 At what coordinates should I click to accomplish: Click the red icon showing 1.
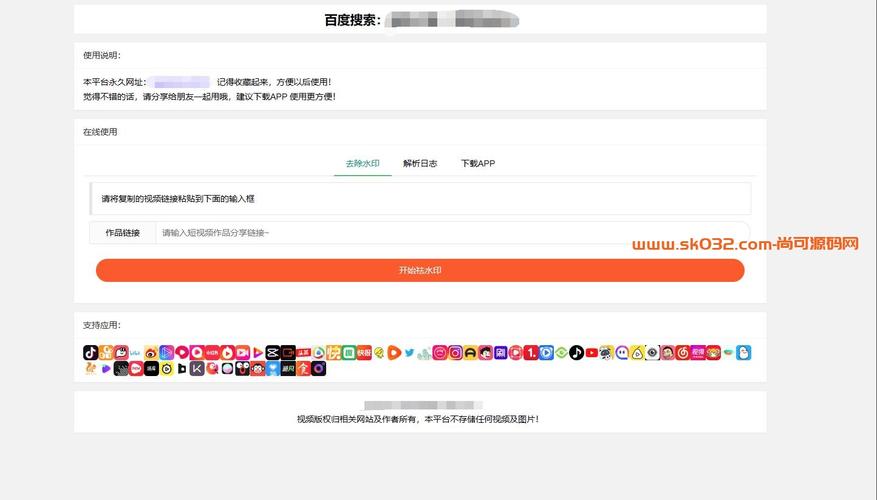[531, 352]
